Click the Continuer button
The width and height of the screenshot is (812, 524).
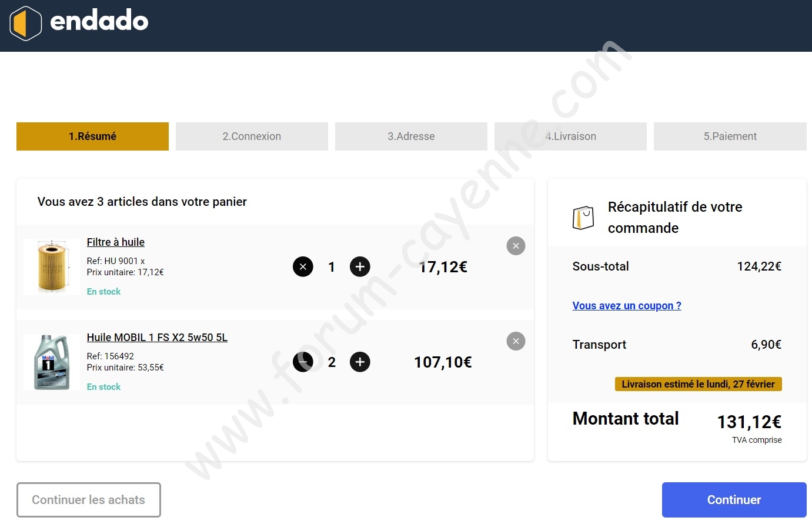(x=734, y=500)
